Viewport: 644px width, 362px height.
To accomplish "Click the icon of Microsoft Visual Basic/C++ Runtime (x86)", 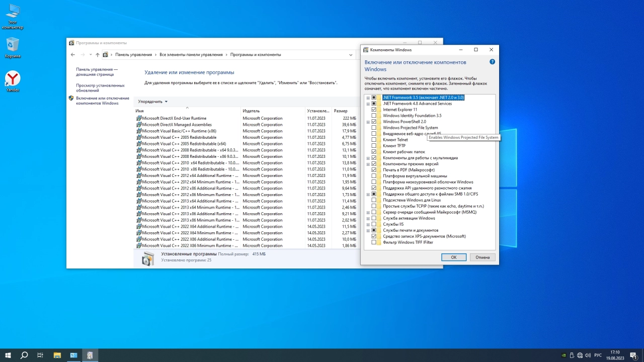I will click(139, 131).
